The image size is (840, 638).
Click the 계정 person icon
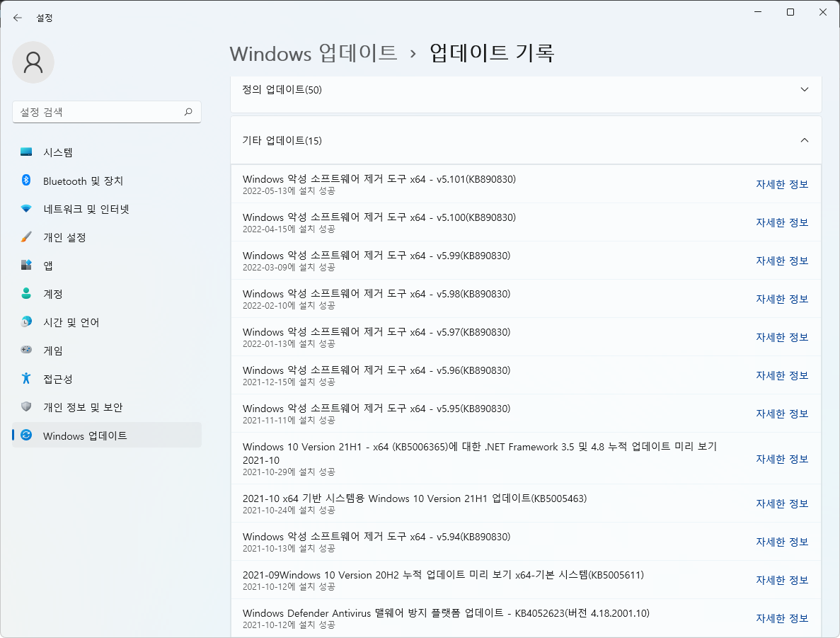click(x=26, y=293)
